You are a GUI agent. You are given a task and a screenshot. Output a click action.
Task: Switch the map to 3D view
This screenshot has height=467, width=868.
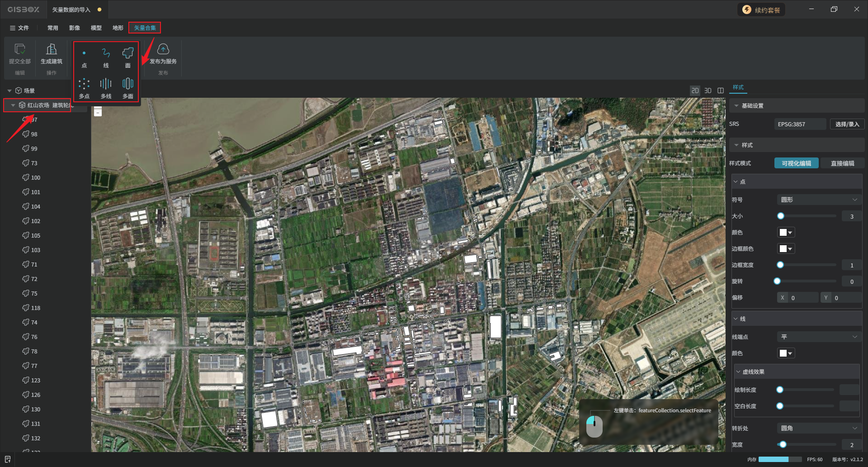(x=708, y=91)
